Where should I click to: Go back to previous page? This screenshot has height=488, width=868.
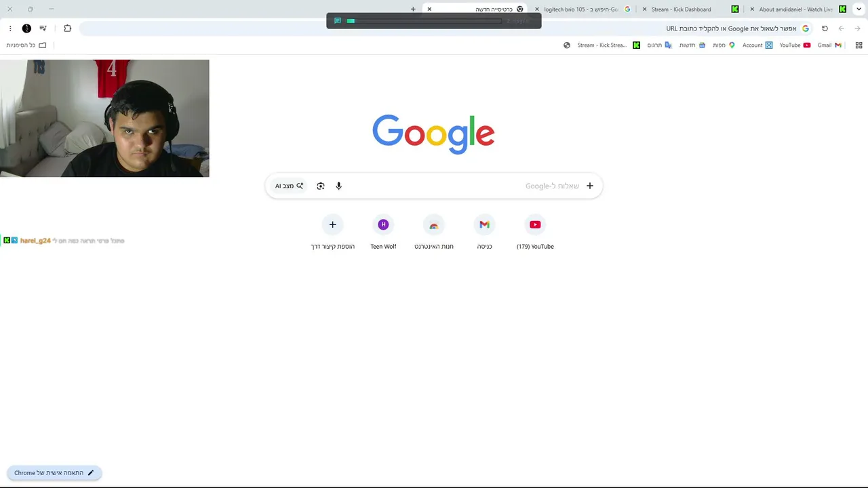pyautogui.click(x=857, y=28)
